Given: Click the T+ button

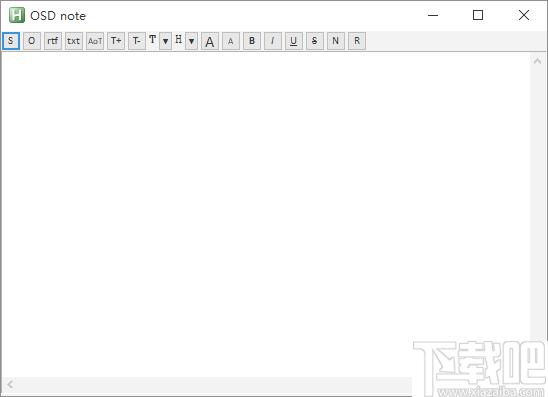Looking at the screenshot, I should point(116,41).
